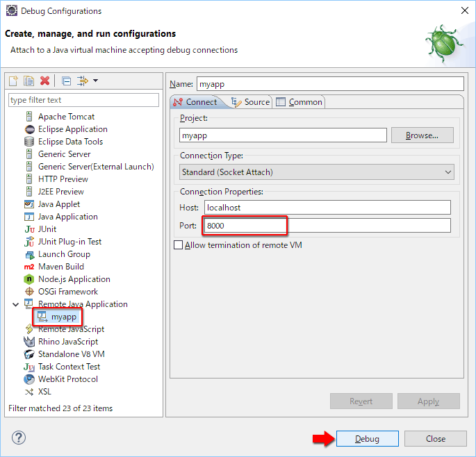Select the Apache Tomcat icon in the list
Viewport: 476px width, 457px height.
point(29,117)
